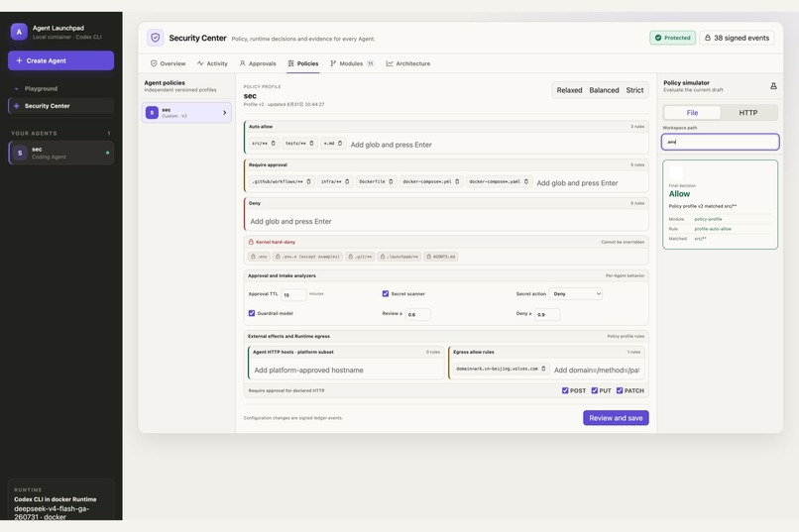Click the locked .git/** hard-deny chip
The height and width of the screenshot is (532, 799).
click(361, 257)
